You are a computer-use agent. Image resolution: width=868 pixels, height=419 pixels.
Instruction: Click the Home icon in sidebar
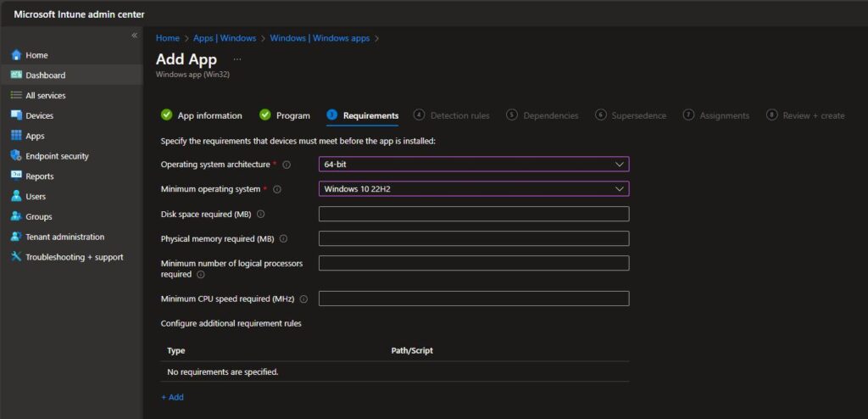coord(16,55)
